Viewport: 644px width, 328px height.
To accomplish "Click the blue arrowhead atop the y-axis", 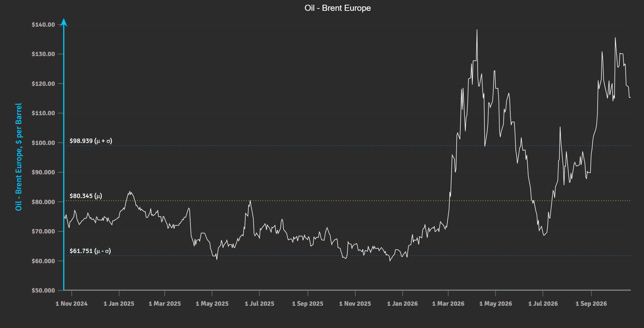I will pyautogui.click(x=64, y=23).
